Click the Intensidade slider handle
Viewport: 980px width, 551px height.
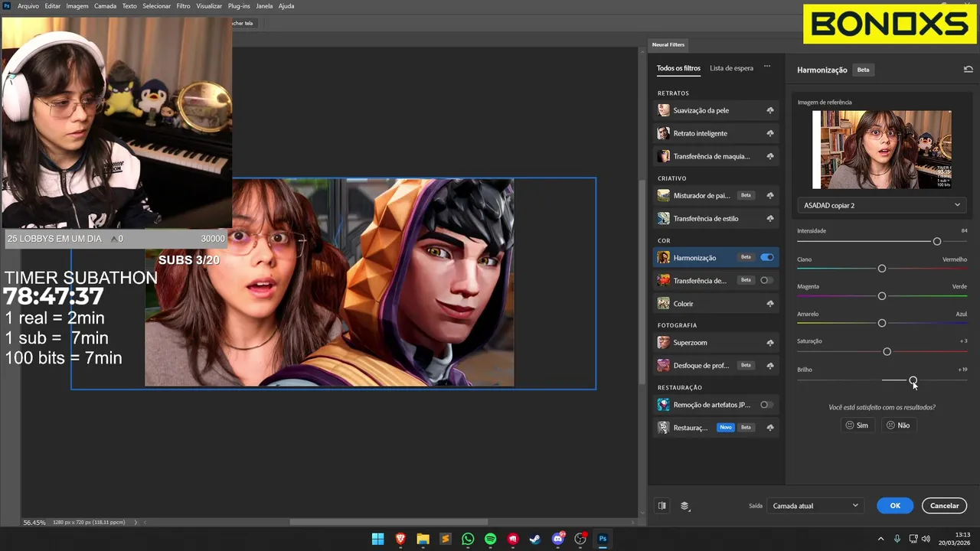[x=936, y=242]
